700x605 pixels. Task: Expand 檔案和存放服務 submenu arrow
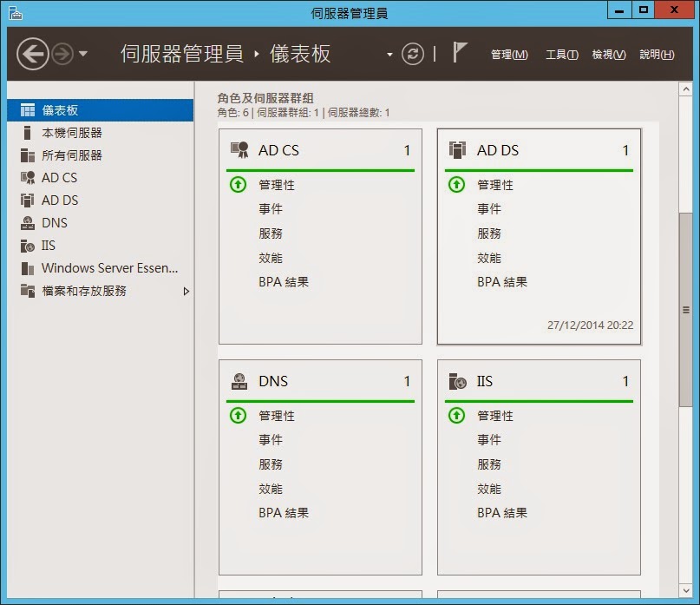(x=186, y=292)
